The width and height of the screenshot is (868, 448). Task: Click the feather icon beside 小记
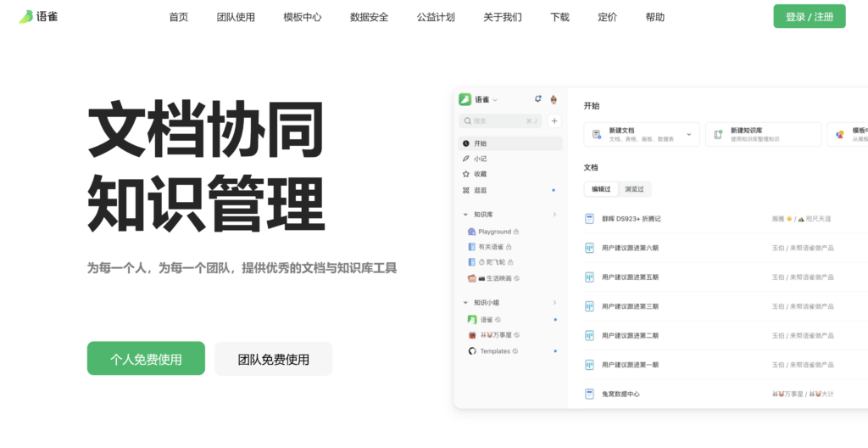tap(466, 159)
